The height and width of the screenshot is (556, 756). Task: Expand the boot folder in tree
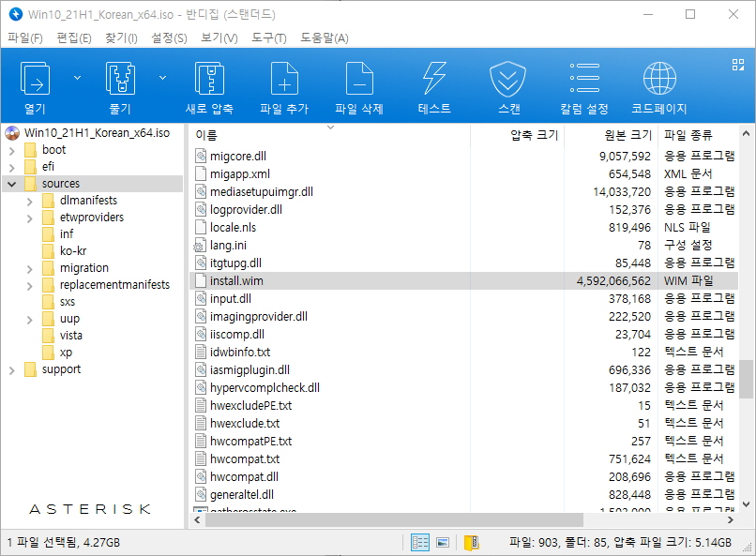(12, 151)
